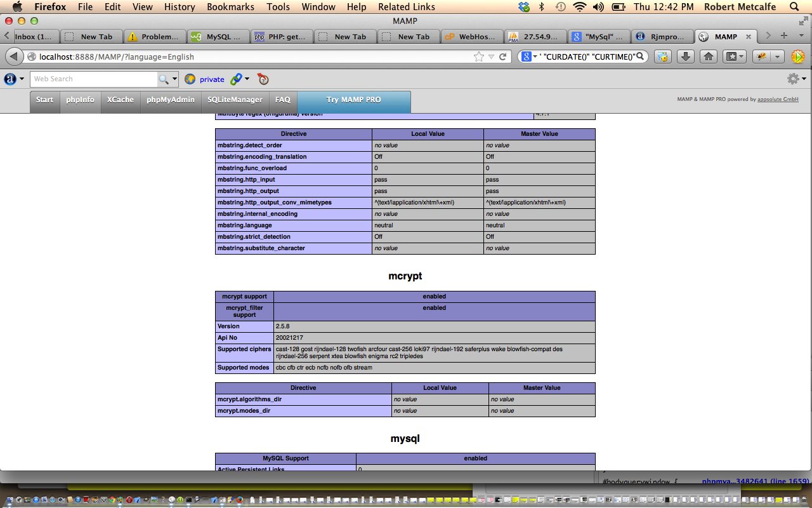Expand the URL history dropdown arrow
The image size is (812, 508).
coord(491,57)
